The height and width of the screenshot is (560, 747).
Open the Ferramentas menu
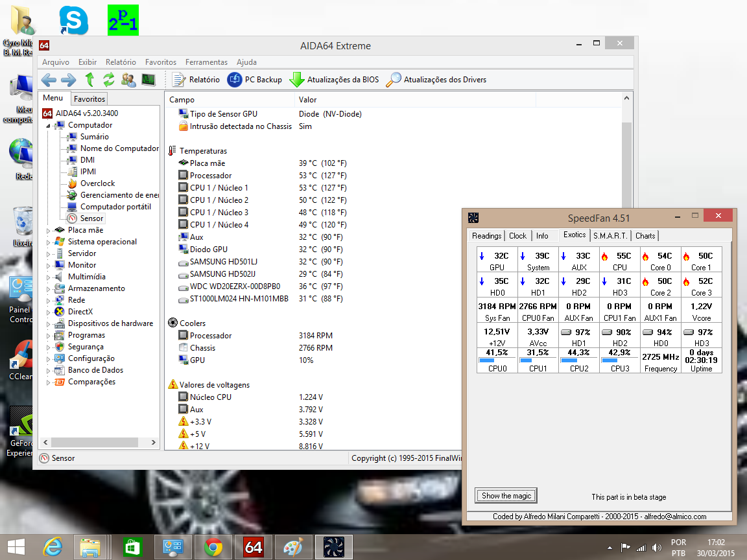[206, 62]
